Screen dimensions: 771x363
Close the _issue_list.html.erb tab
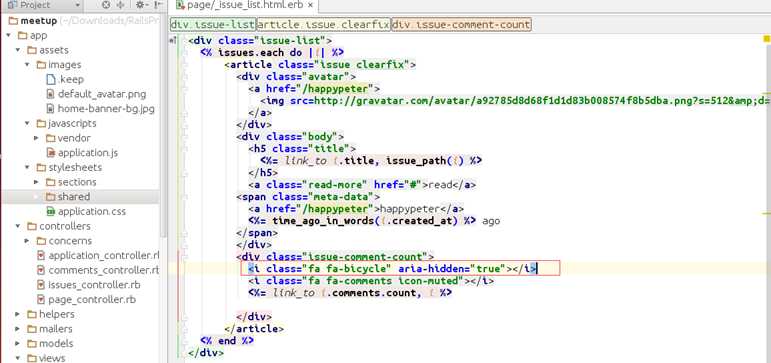tap(310, 5)
